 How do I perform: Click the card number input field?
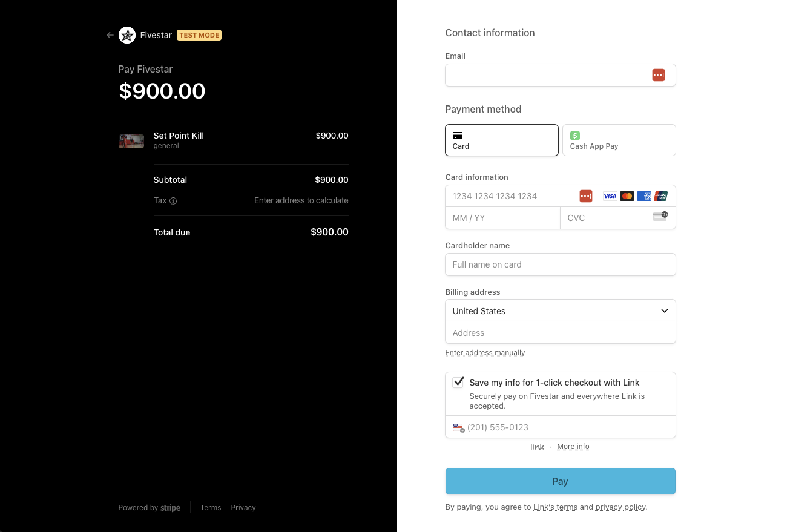tap(560, 196)
